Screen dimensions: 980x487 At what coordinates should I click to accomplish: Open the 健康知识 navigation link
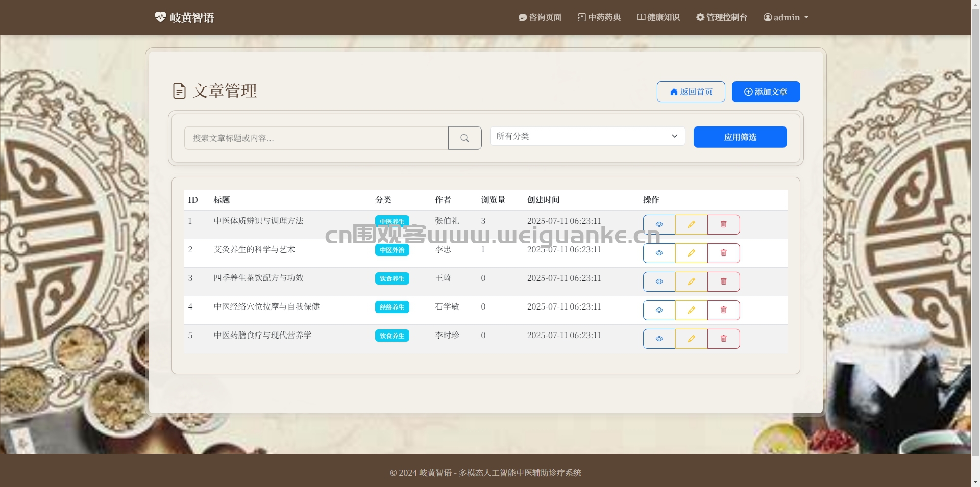pyautogui.click(x=658, y=17)
